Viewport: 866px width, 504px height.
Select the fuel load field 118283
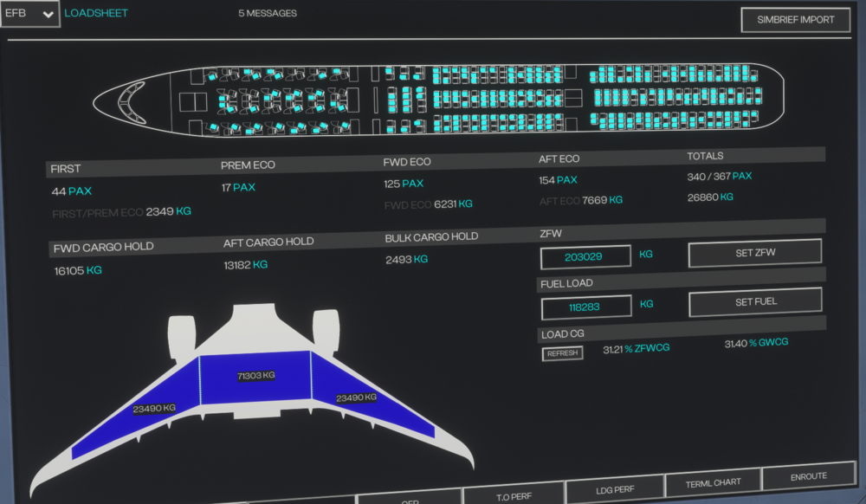[x=585, y=307]
